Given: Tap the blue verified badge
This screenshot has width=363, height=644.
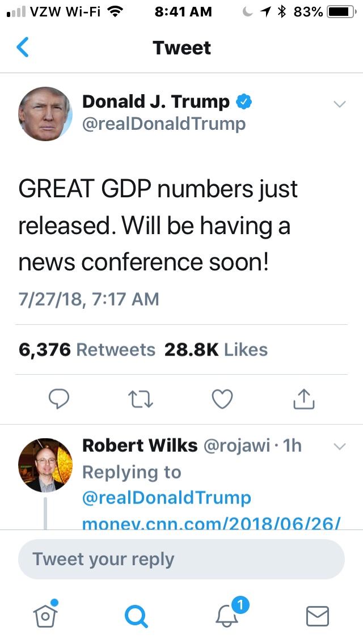Looking at the screenshot, I should click(244, 102).
